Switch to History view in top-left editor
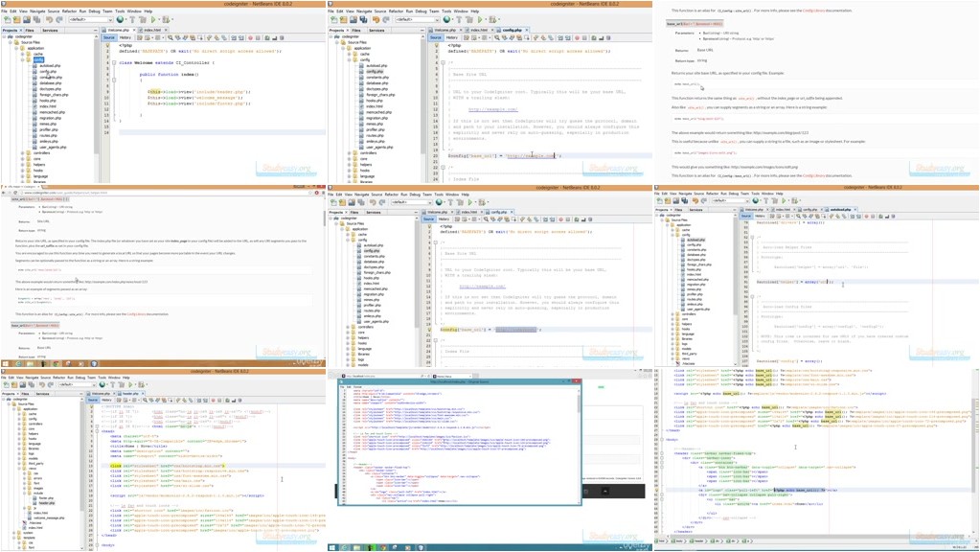This screenshot has height=552, width=980. (x=125, y=37)
